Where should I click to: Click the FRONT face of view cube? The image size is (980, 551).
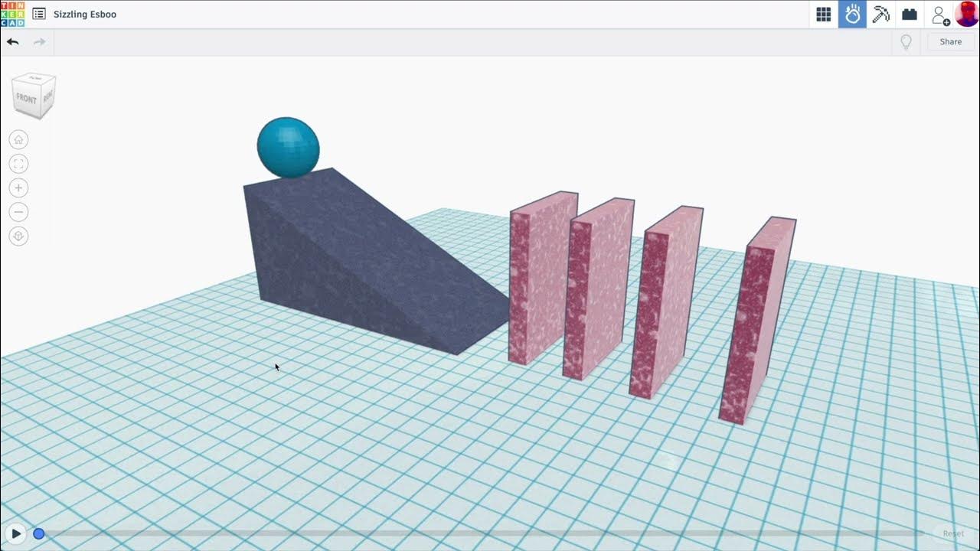[x=26, y=99]
